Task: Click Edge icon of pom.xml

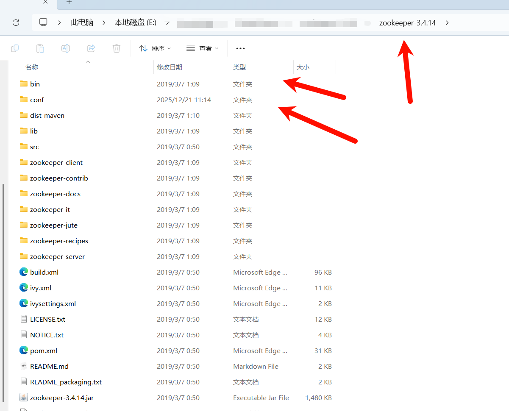Action: tap(24, 350)
